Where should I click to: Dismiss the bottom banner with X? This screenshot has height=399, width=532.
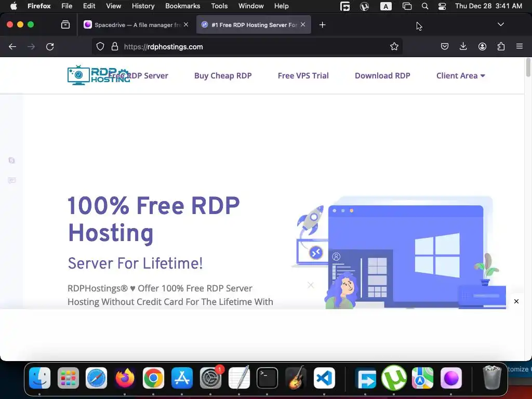tap(516, 301)
